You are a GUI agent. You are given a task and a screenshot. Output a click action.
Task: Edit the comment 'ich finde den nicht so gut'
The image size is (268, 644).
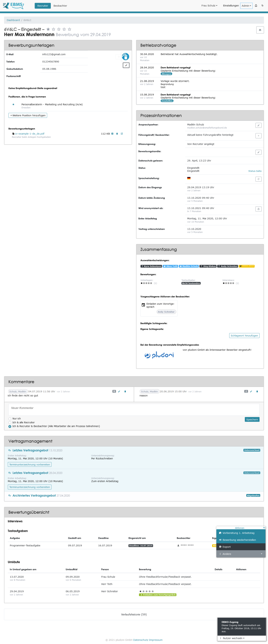point(119,391)
